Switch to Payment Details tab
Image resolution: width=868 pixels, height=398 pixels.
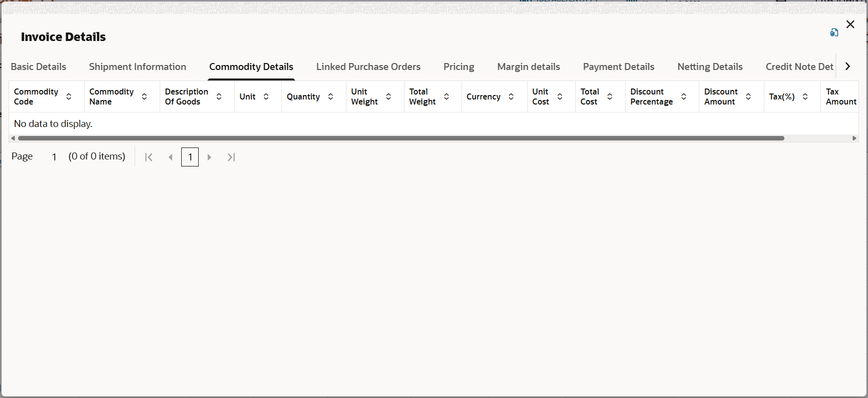coord(619,67)
